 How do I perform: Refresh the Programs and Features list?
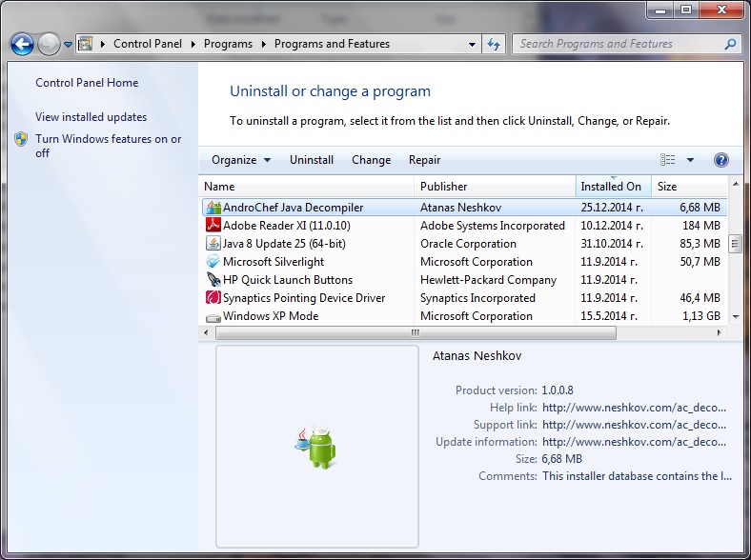(494, 45)
